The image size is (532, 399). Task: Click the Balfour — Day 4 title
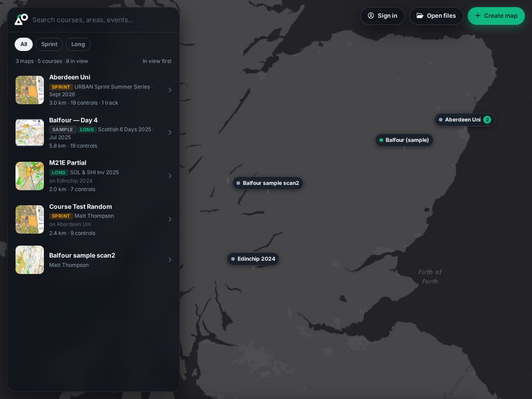73,120
